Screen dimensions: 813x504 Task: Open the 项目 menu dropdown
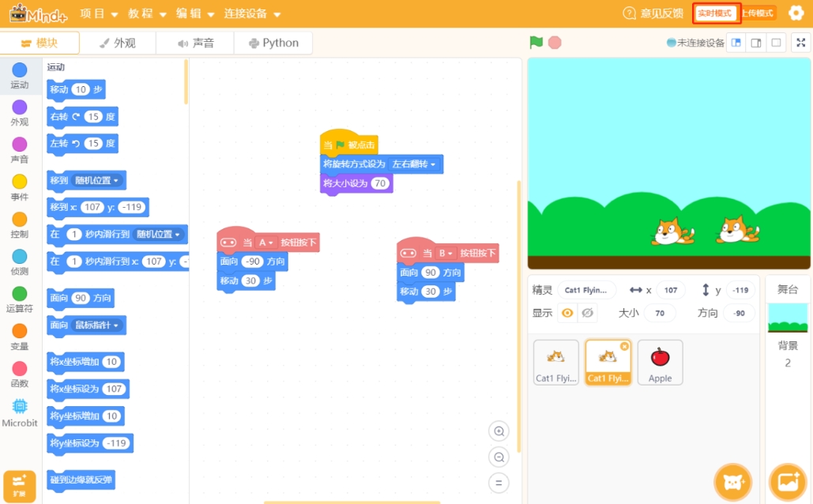pyautogui.click(x=99, y=14)
